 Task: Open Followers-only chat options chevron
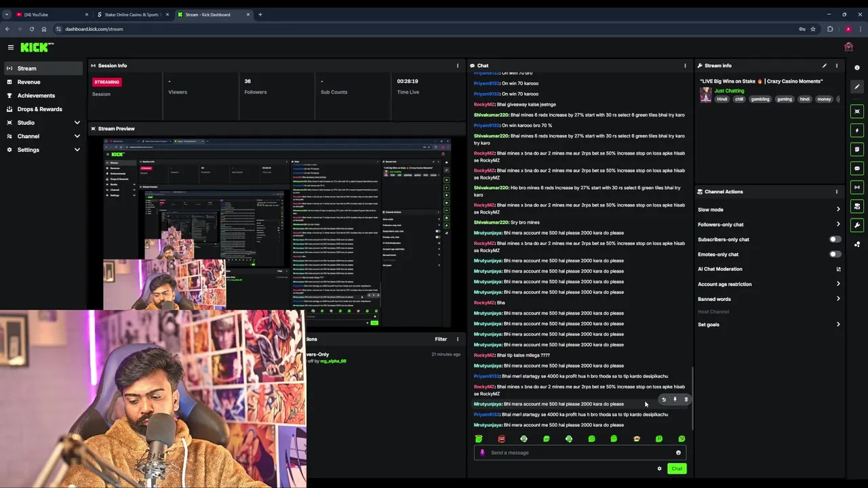tap(838, 224)
